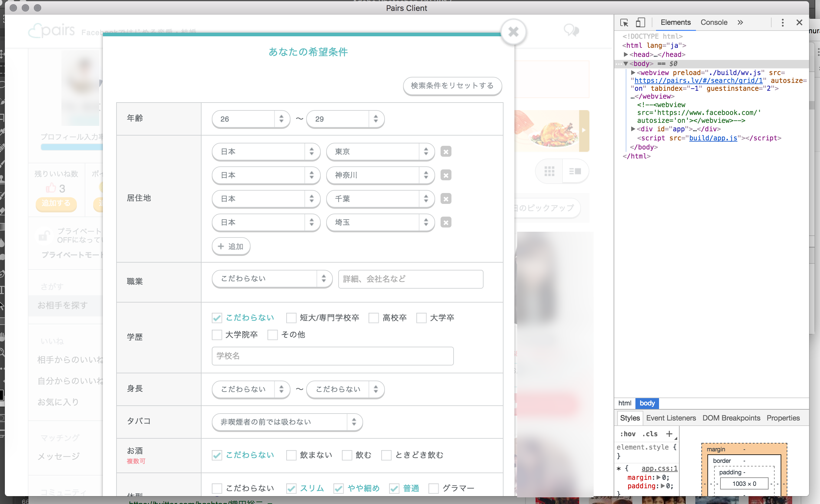The image size is (820, 504).
Task: Open maximum age dropdown showing 29
Action: (x=345, y=119)
